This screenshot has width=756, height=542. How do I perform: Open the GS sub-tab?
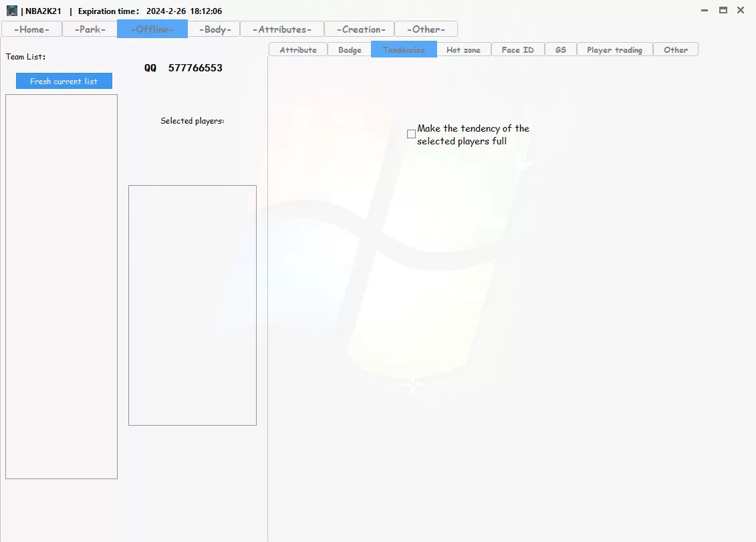(561, 49)
